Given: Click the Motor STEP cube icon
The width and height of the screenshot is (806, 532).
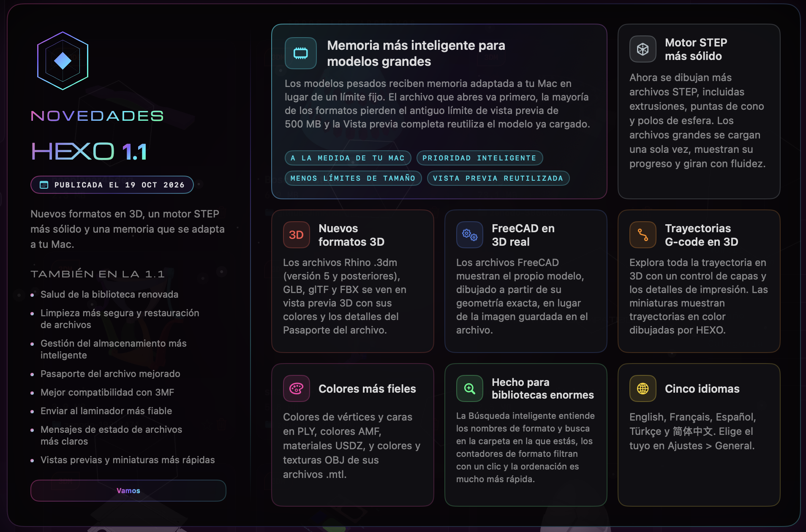Looking at the screenshot, I should [x=643, y=49].
